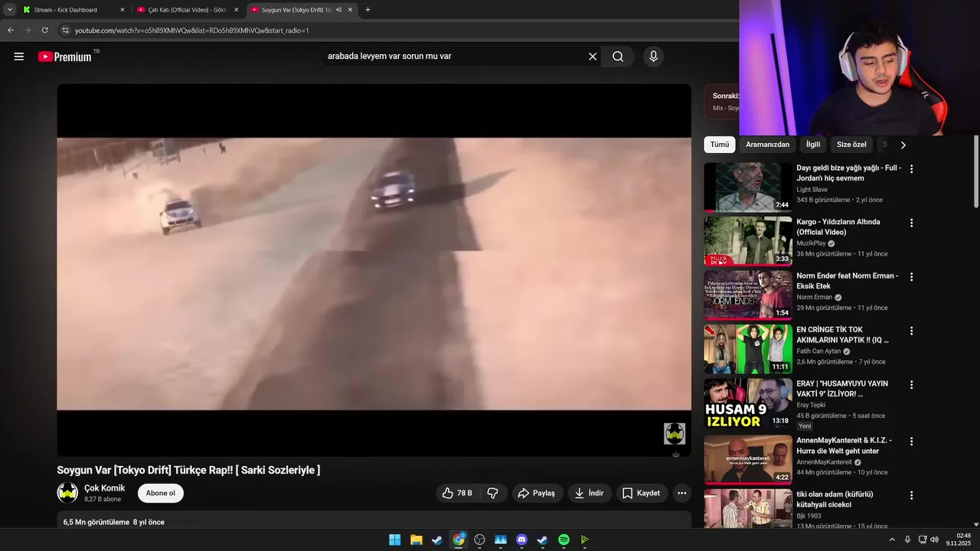This screenshot has width=980, height=551.
Task: Open AnnenMayKantereit Hurra die Welt title
Action: (844, 445)
